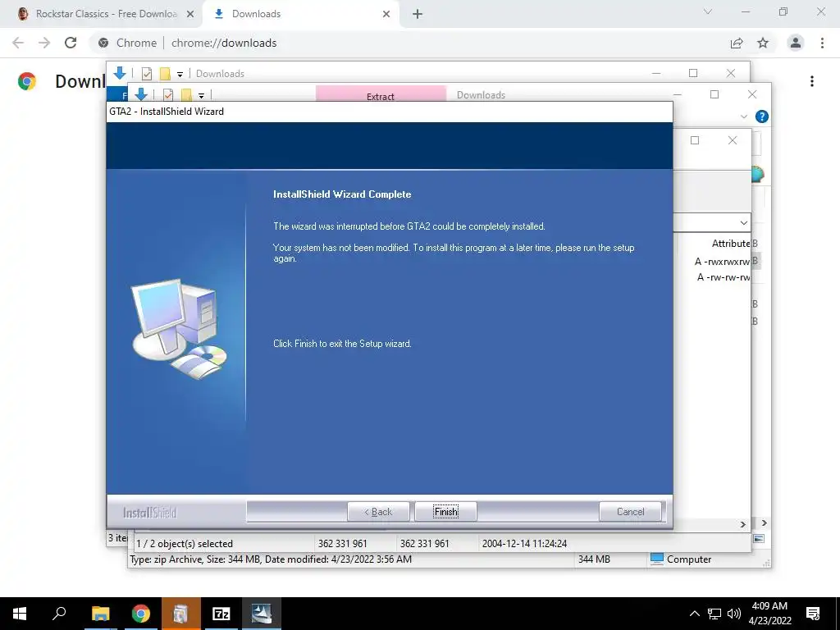Switch to the Rockstar Classics browser tab

coord(101,14)
